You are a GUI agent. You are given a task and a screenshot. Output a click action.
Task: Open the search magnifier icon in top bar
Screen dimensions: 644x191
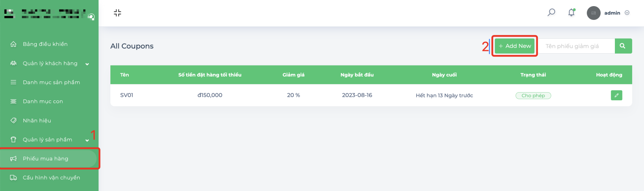pyautogui.click(x=551, y=13)
